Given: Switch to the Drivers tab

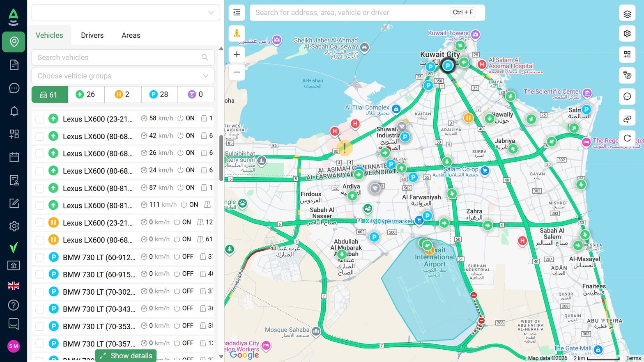Looking at the screenshot, I should 92,35.
